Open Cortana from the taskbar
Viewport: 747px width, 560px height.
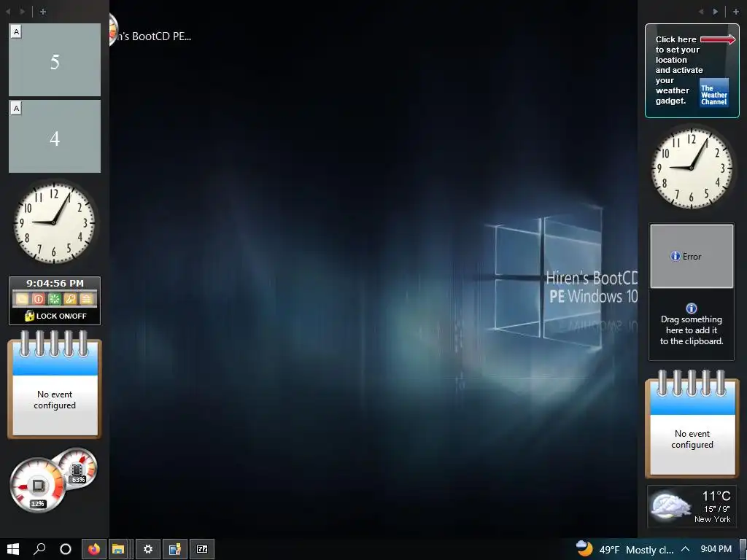tap(66, 549)
